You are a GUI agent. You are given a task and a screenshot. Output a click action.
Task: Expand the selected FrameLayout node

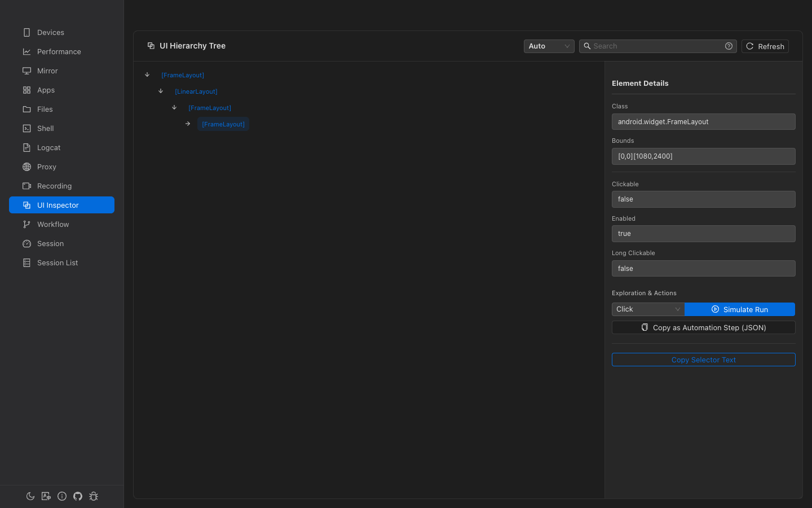tap(188, 123)
